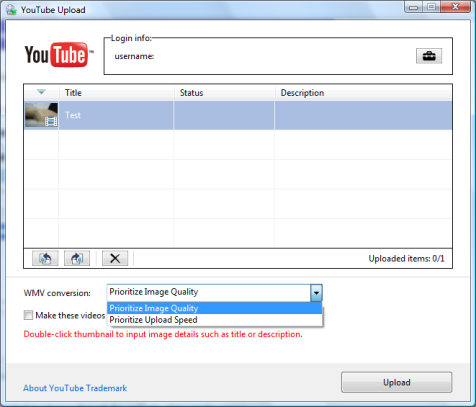Sort the list by Status column

tap(224, 93)
